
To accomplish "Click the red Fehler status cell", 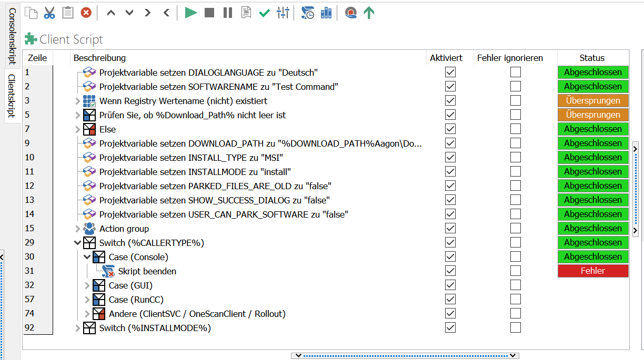I will 593,271.
